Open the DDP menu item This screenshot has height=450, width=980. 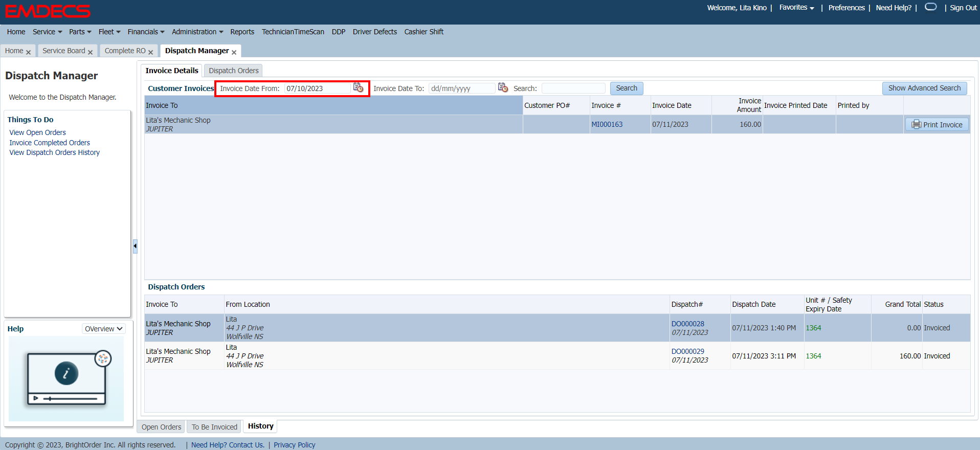(338, 32)
